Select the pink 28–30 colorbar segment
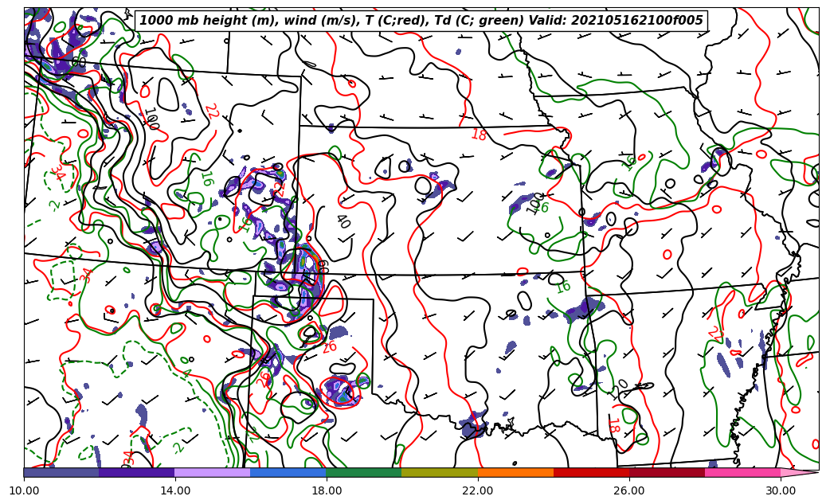 742,472
